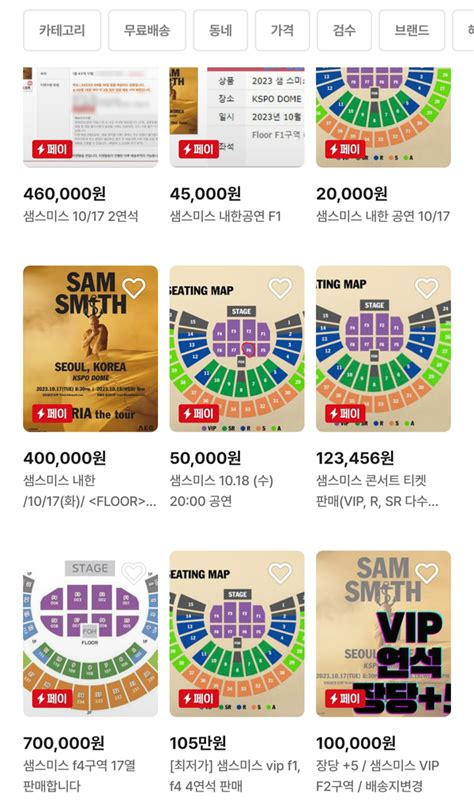Tap the heart on the 105만원 listing
474x805 pixels.
pyautogui.click(x=280, y=573)
